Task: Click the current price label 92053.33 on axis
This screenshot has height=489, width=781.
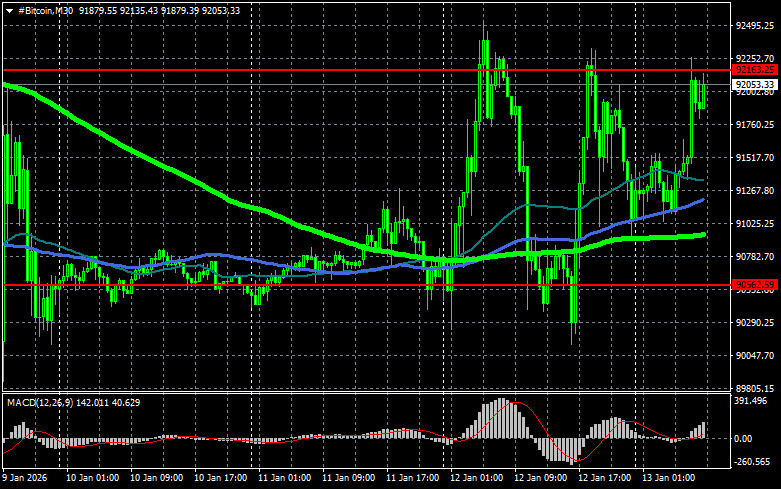Action: [755, 85]
